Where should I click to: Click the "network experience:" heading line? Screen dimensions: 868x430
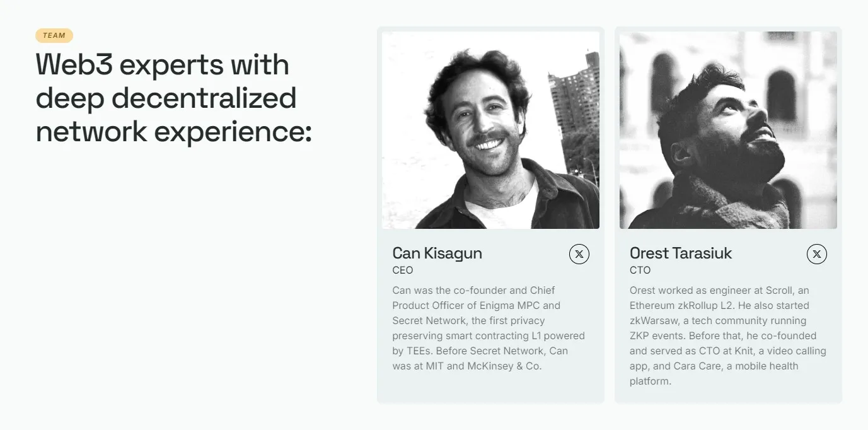click(174, 132)
